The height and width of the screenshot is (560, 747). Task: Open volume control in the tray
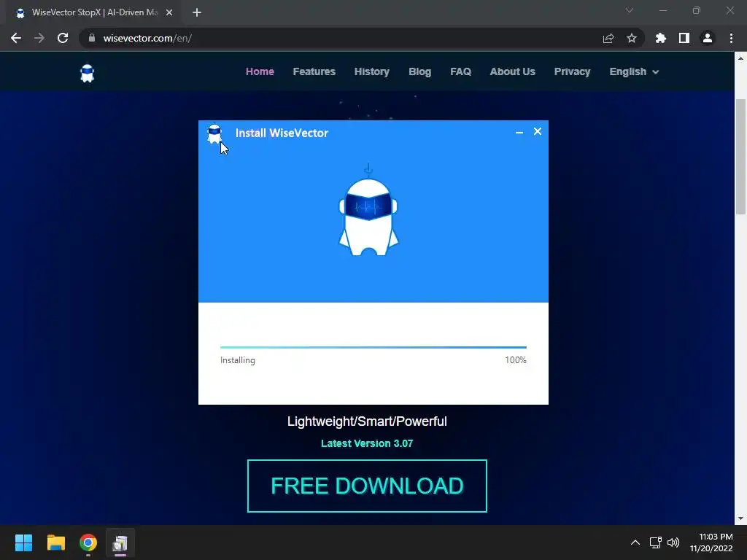pyautogui.click(x=673, y=542)
